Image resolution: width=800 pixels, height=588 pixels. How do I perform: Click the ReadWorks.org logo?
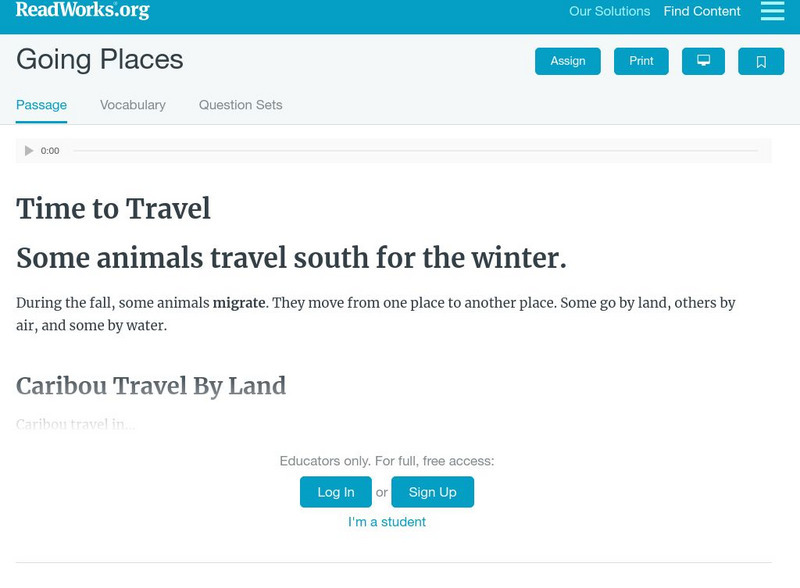point(82,11)
